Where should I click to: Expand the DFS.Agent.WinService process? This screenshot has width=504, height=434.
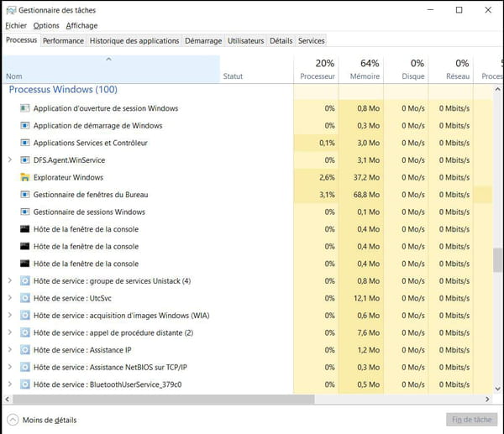(10, 159)
